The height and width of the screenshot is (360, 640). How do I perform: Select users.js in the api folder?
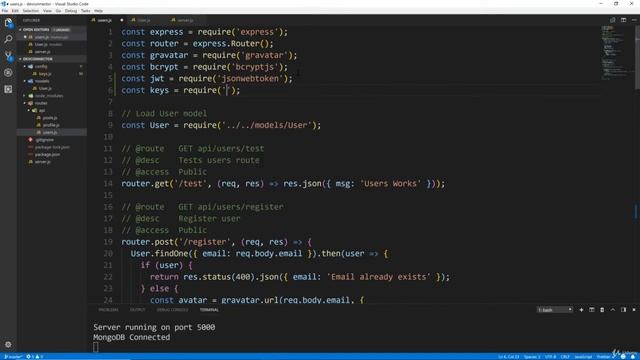coord(51,132)
